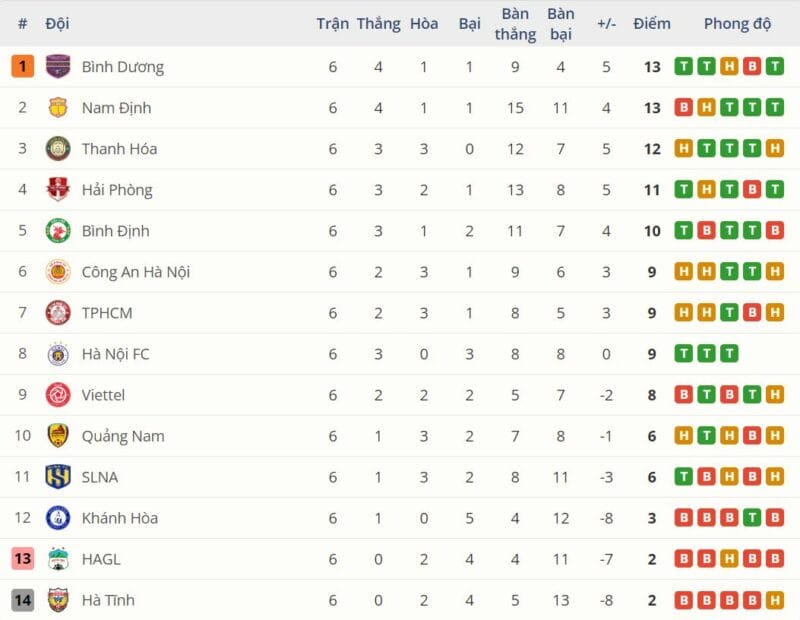Click the orange rank 1 position badge

(x=22, y=67)
